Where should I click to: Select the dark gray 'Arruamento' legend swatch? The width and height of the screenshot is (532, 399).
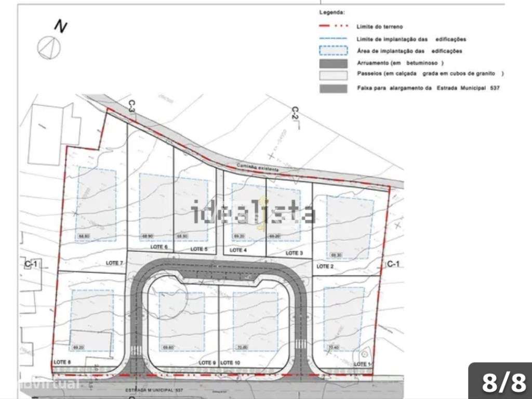[x=334, y=63]
